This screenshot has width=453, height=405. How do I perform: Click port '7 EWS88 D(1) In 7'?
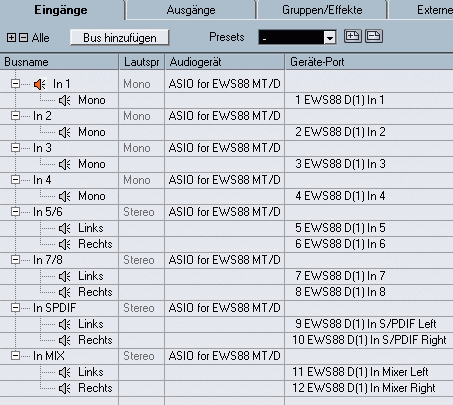click(x=340, y=276)
